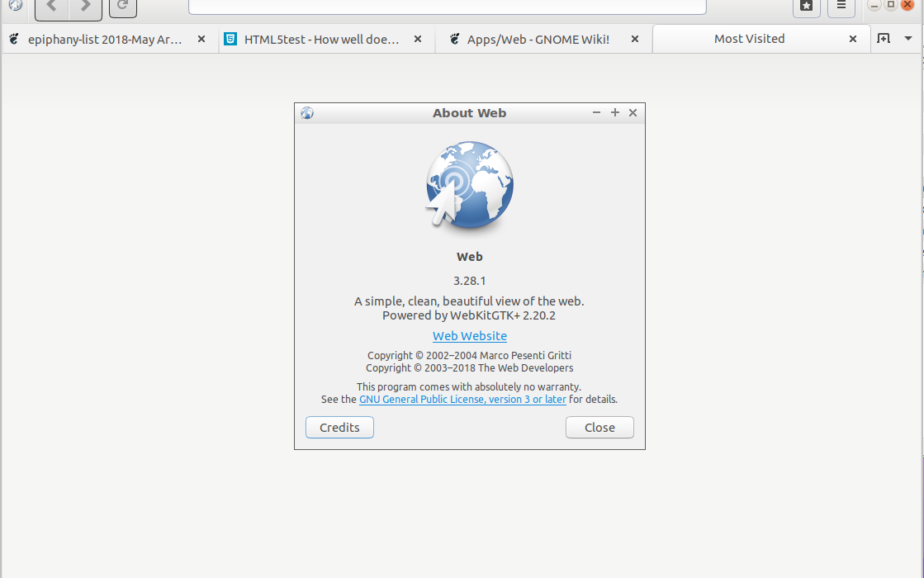The height and width of the screenshot is (578, 924).
Task: Click the HTML5test tab favicon
Action: pos(230,39)
